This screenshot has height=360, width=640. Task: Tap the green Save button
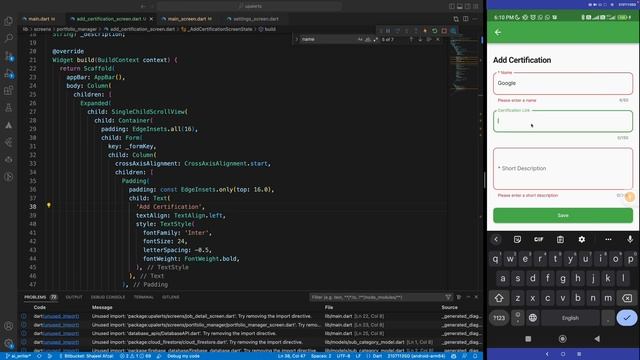(x=563, y=215)
